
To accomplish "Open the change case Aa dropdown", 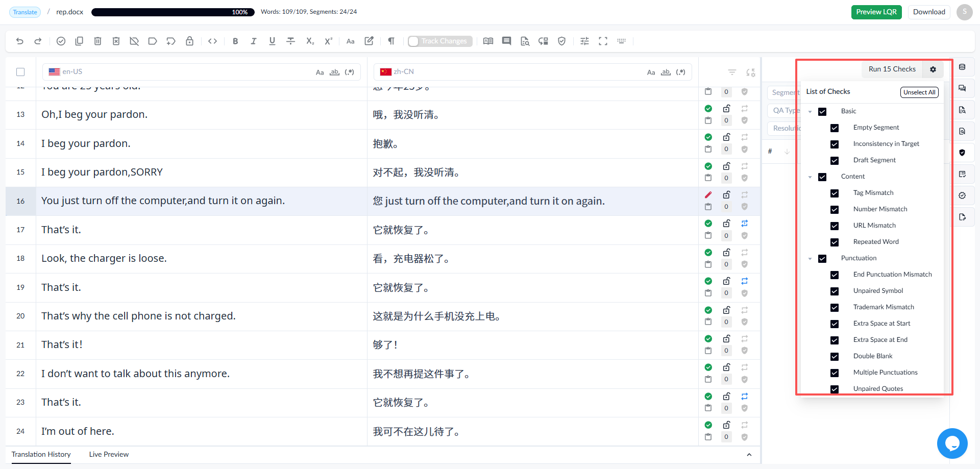I will (x=350, y=41).
